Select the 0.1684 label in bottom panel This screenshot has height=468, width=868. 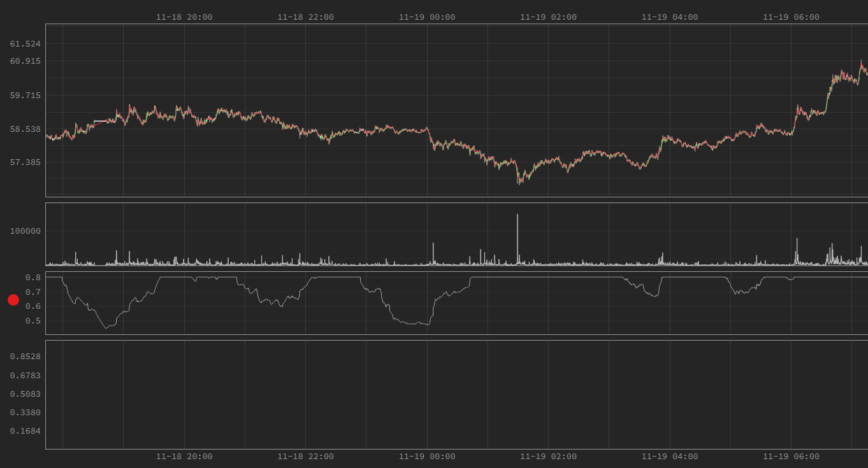pos(25,431)
